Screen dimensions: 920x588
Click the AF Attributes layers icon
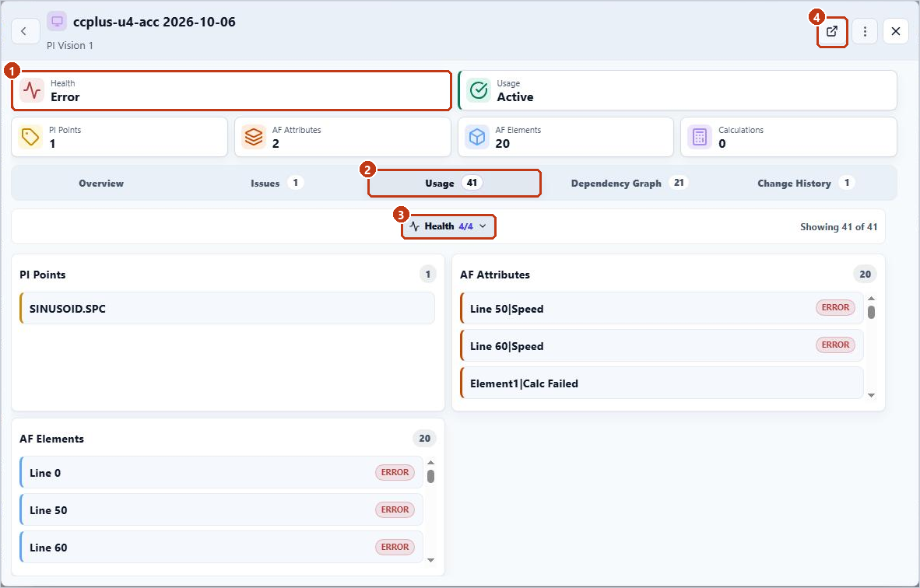[x=254, y=137]
